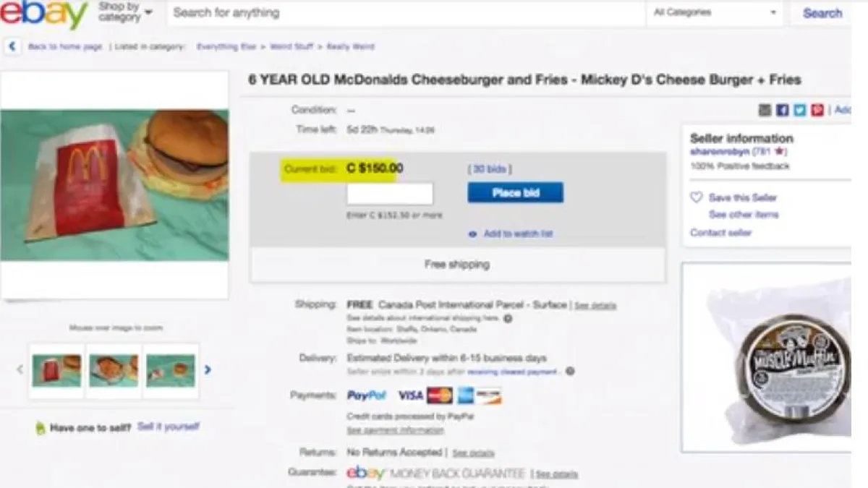Share listing via the email icon
868x488 pixels.
(765, 110)
